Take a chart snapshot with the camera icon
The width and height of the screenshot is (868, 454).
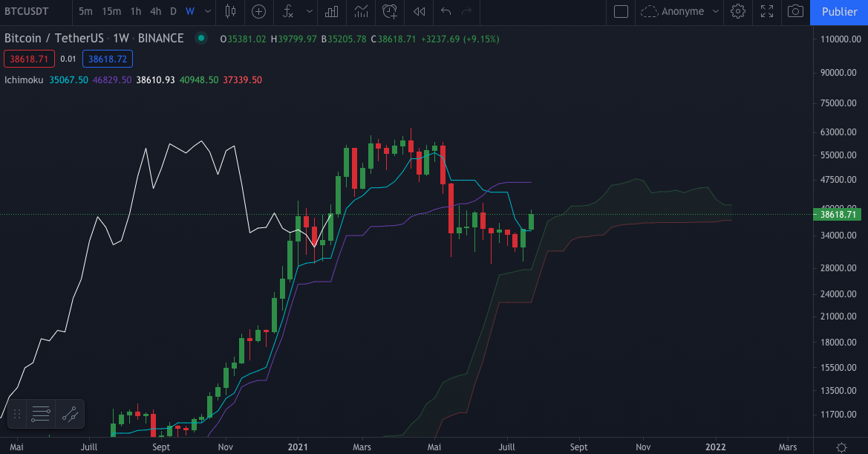(795, 13)
